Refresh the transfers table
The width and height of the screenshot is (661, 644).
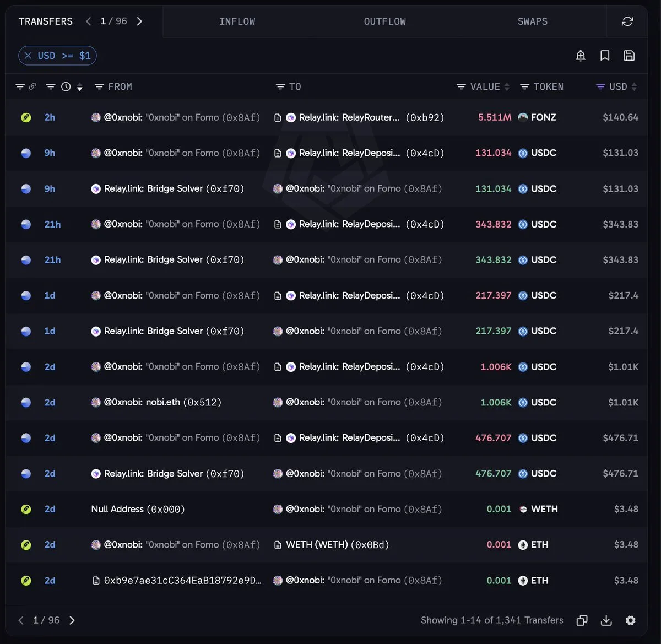[627, 21]
